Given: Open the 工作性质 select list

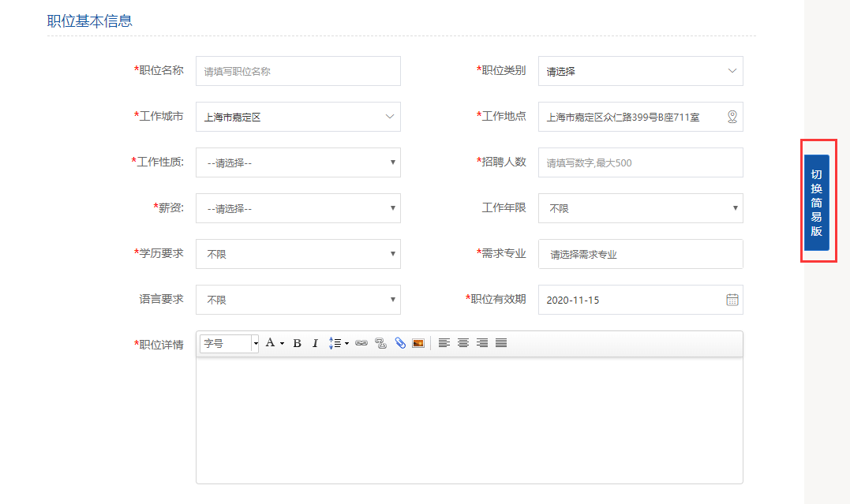Looking at the screenshot, I should tap(298, 162).
